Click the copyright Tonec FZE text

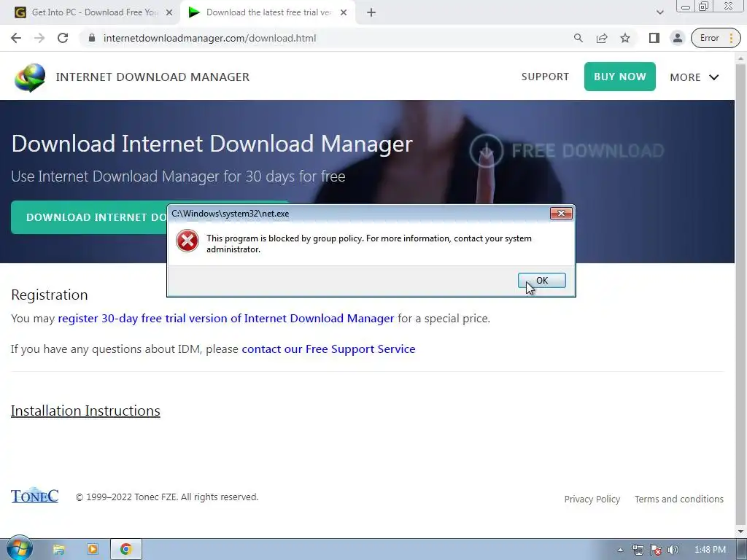(x=167, y=497)
